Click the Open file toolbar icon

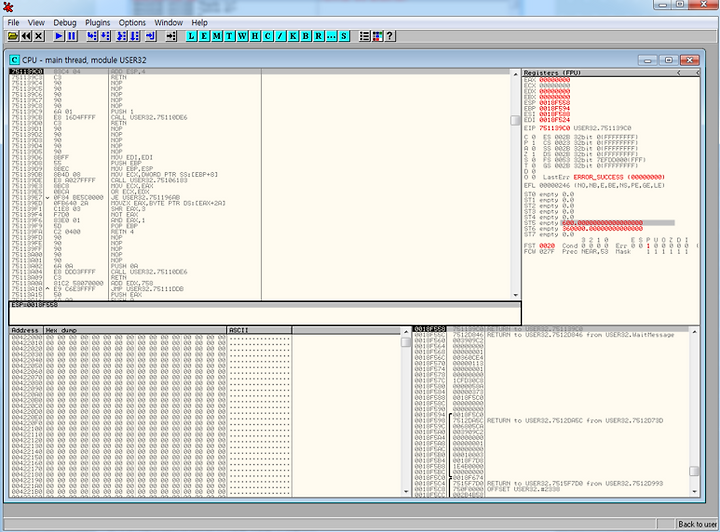coord(13,36)
